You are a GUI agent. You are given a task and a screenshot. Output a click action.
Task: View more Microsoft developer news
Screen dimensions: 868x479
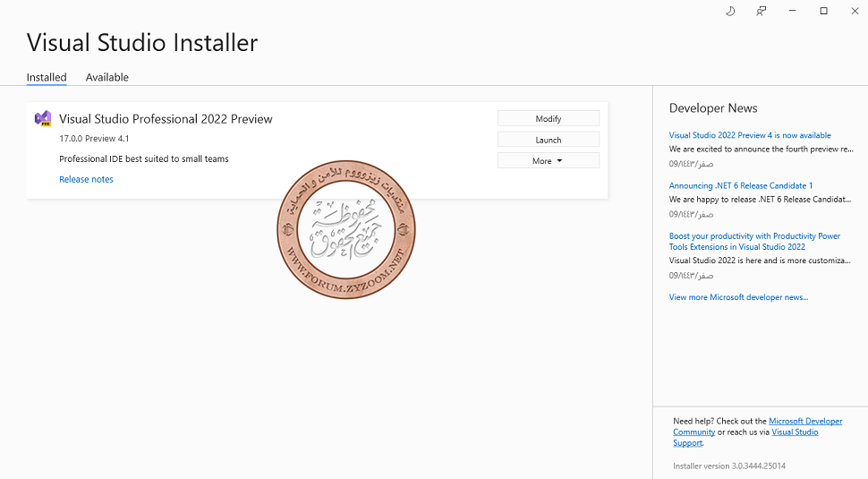(738, 297)
